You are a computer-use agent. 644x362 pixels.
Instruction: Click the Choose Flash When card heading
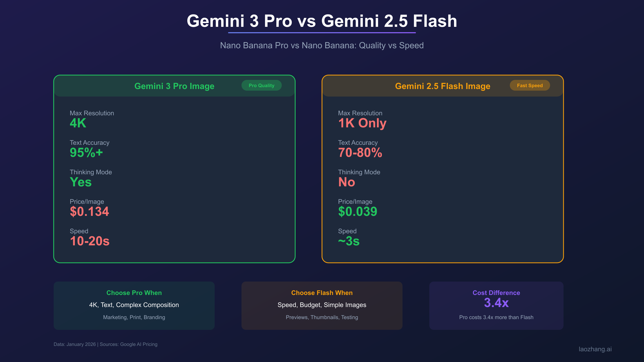point(322,293)
